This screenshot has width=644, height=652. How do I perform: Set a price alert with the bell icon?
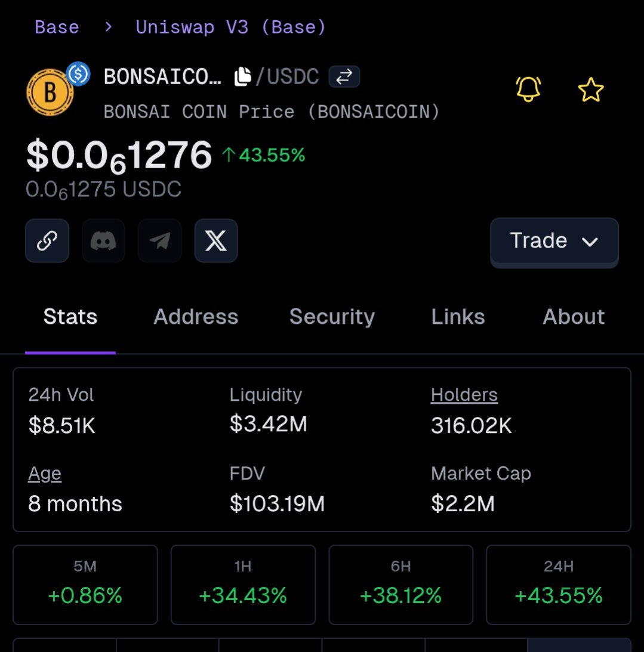pos(528,89)
